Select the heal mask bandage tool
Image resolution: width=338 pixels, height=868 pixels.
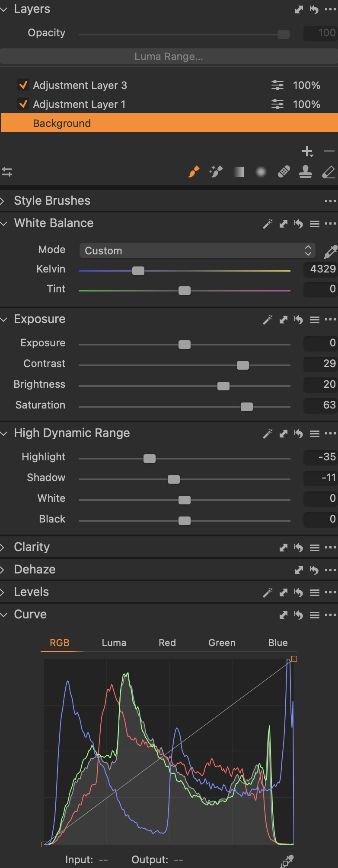click(x=284, y=172)
